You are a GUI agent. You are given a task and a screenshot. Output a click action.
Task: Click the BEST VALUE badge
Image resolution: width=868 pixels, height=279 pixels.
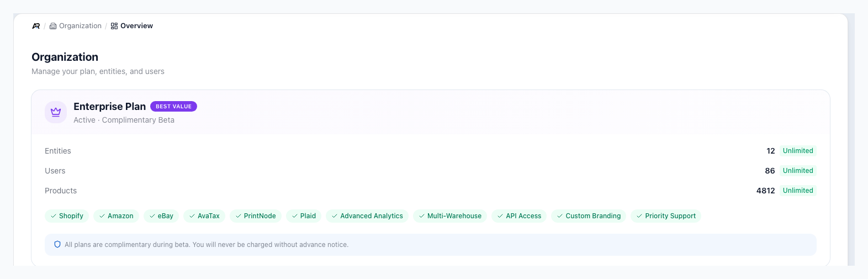173,107
